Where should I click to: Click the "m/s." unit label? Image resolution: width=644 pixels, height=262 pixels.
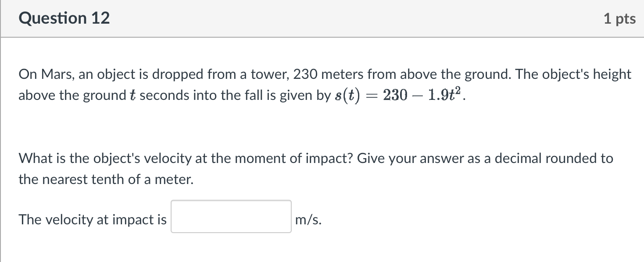pos(308,220)
